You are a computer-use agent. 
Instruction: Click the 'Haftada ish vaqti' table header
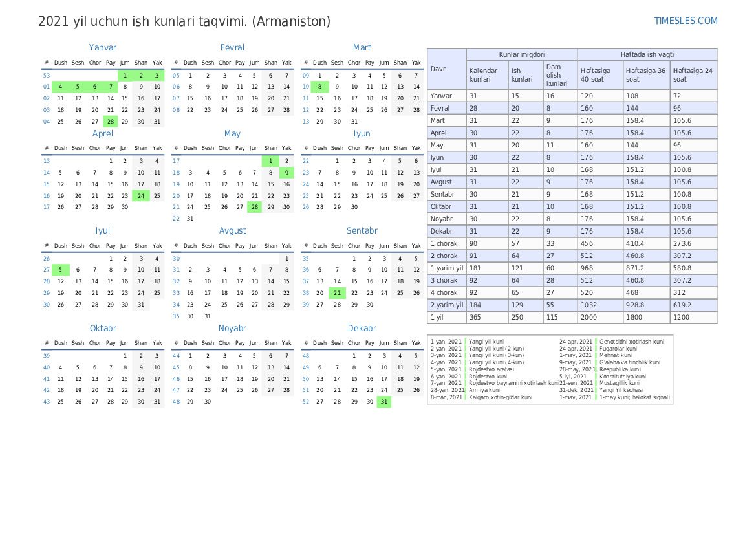[647, 54]
